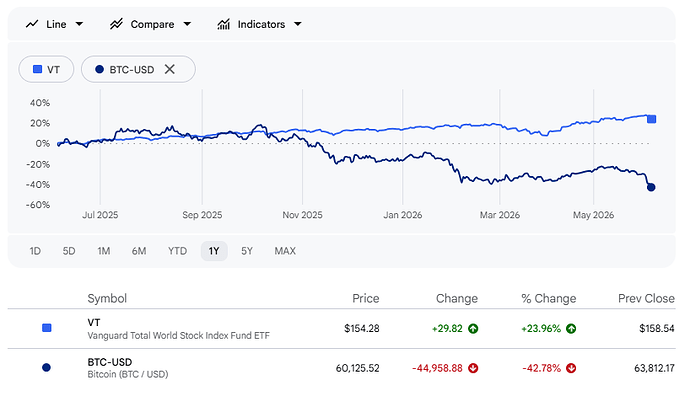This screenshot has height=396, width=690.
Task: Select the 5D time range
Action: (x=69, y=251)
